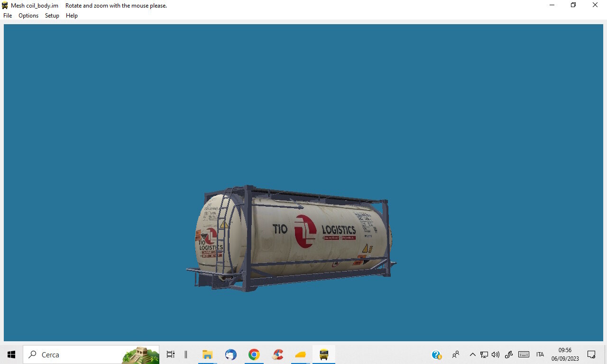Switch input language ITA indicator
This screenshot has height=364, width=607.
[540, 355]
